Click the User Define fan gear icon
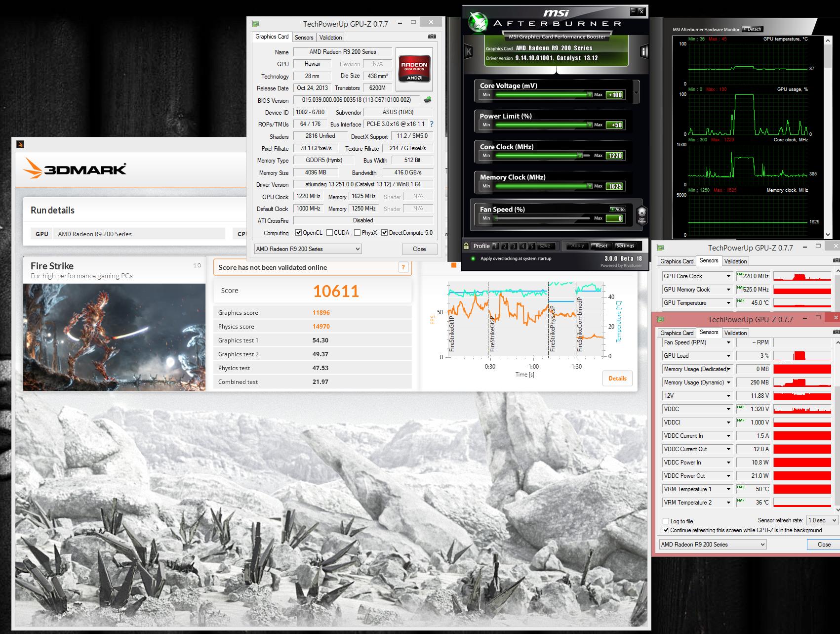840x634 pixels. pos(641,215)
